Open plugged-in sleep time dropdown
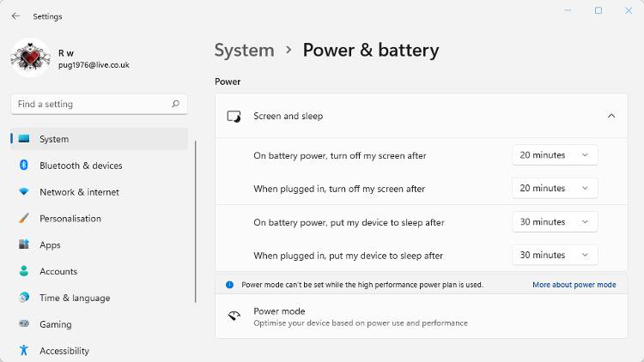 click(555, 255)
